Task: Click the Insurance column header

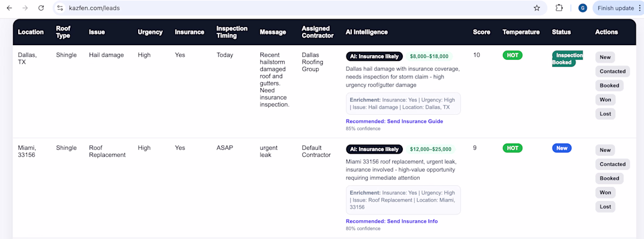Action: (189, 32)
